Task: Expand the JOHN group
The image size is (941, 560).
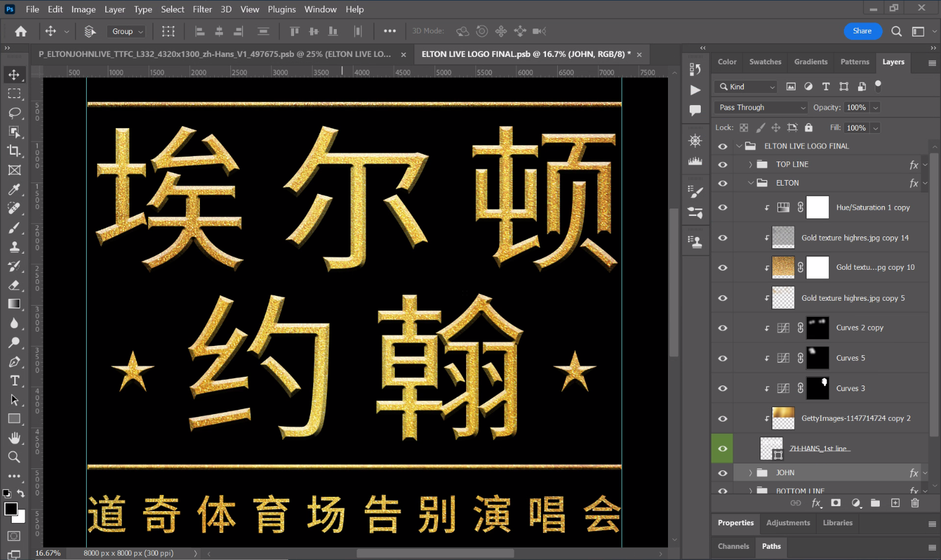Action: (750, 473)
